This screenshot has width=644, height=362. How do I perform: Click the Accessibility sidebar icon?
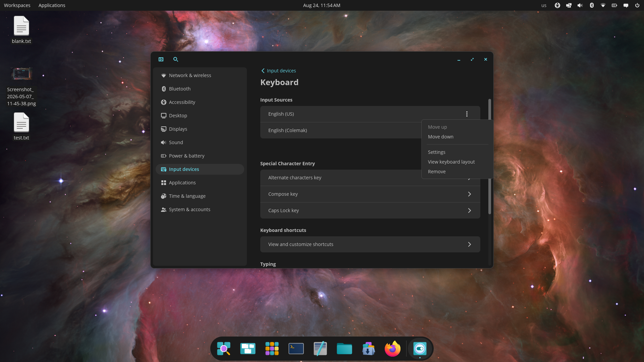163,102
